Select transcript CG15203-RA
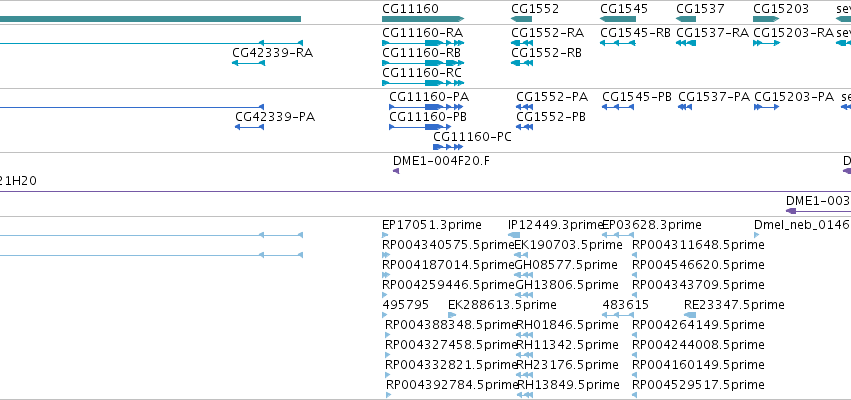 pyautogui.click(x=793, y=33)
